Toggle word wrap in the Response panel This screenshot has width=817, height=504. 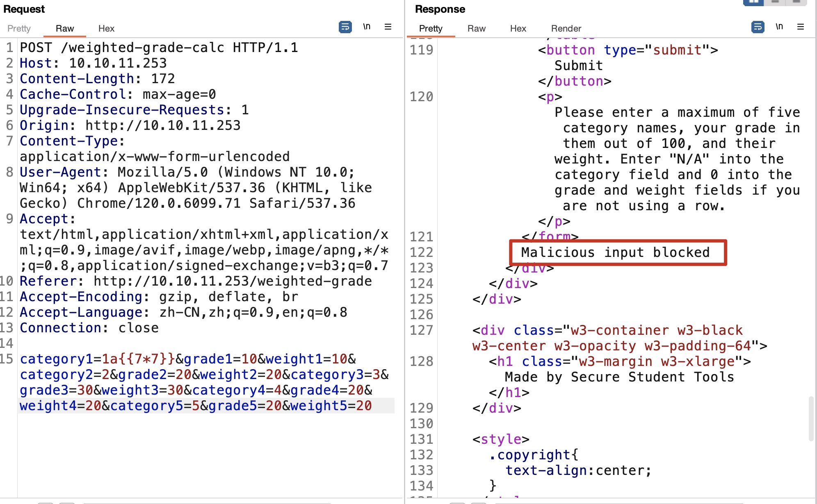point(758,27)
